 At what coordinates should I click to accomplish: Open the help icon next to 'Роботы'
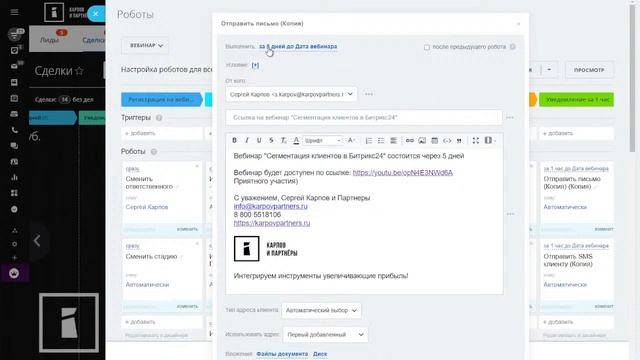[154, 152]
